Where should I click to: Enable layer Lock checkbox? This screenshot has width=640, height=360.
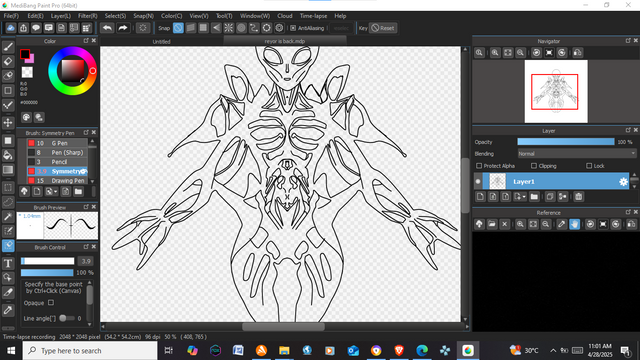589,166
